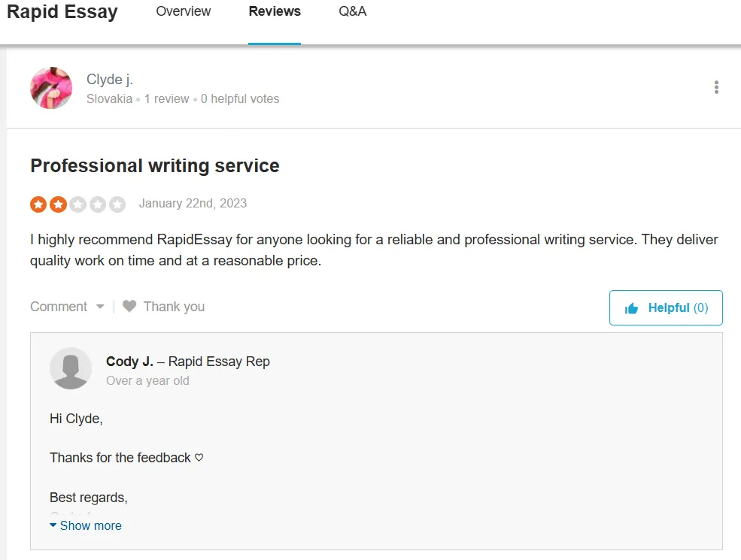Click the heart icon beside Thank you

click(x=129, y=307)
